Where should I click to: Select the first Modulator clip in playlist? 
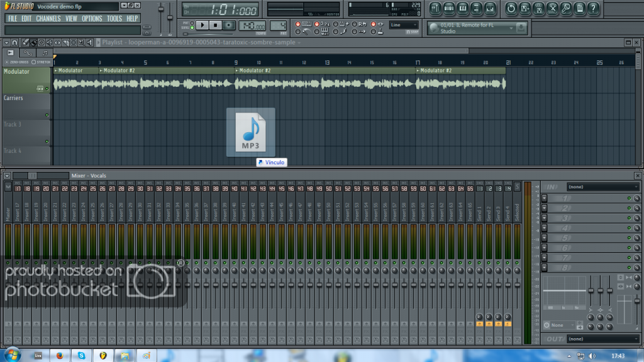coord(75,71)
